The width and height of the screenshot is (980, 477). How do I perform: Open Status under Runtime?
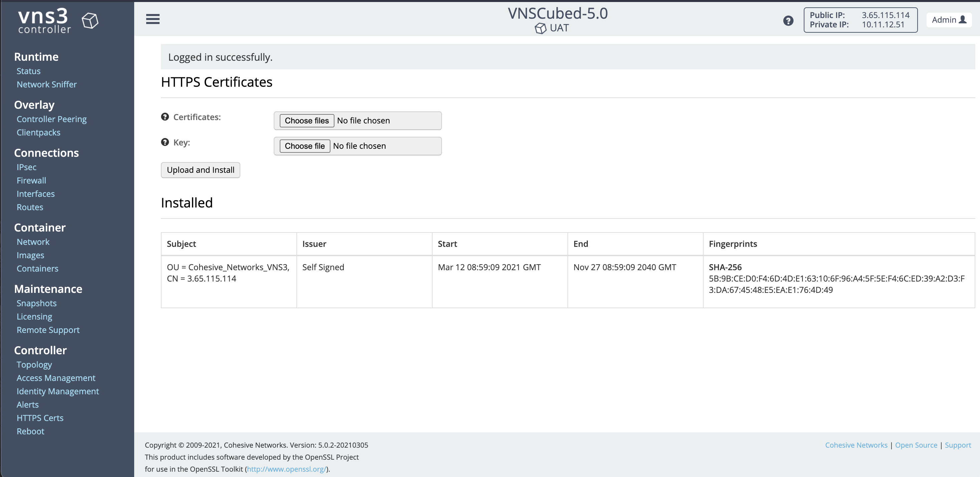pos(28,71)
